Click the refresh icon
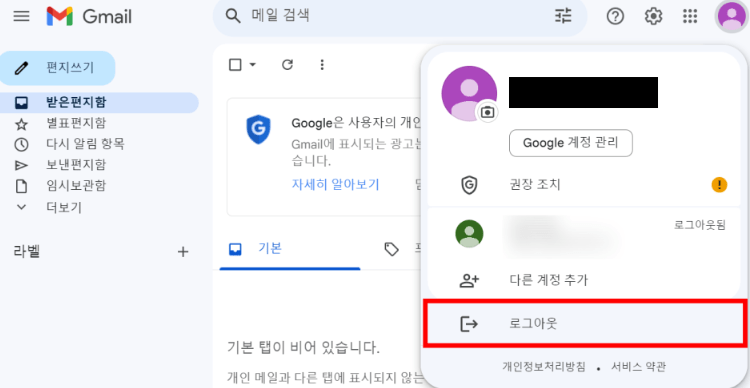 pyautogui.click(x=287, y=65)
